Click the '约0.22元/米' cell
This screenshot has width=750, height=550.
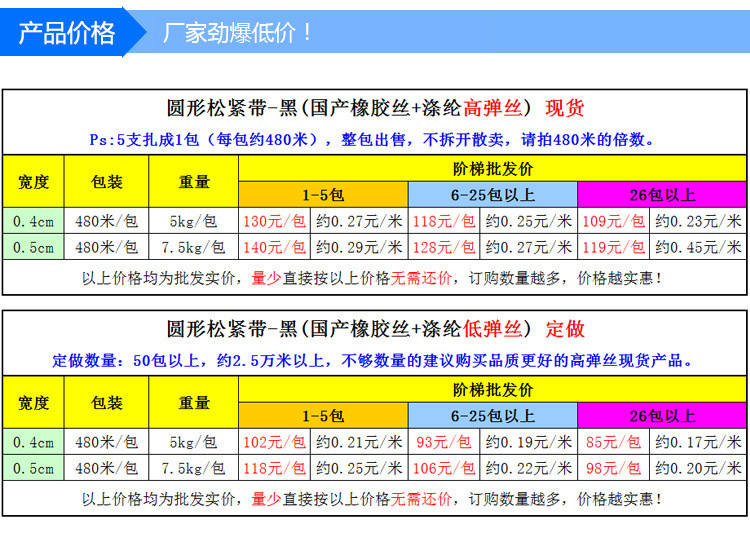click(x=529, y=468)
